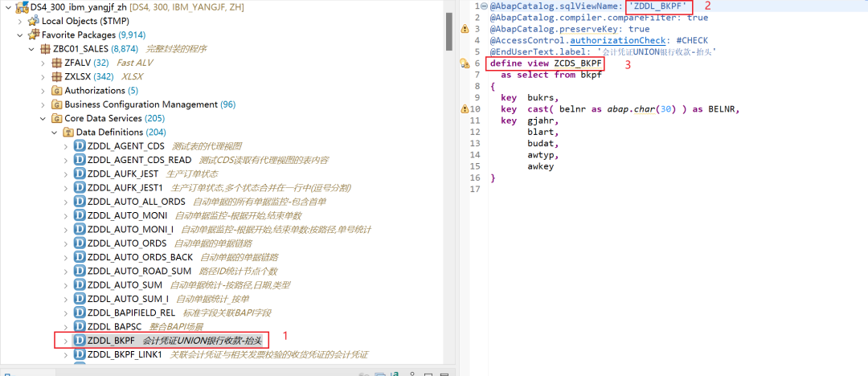
Task: Click the Local Objects ($TMP) package icon
Action: (34, 21)
